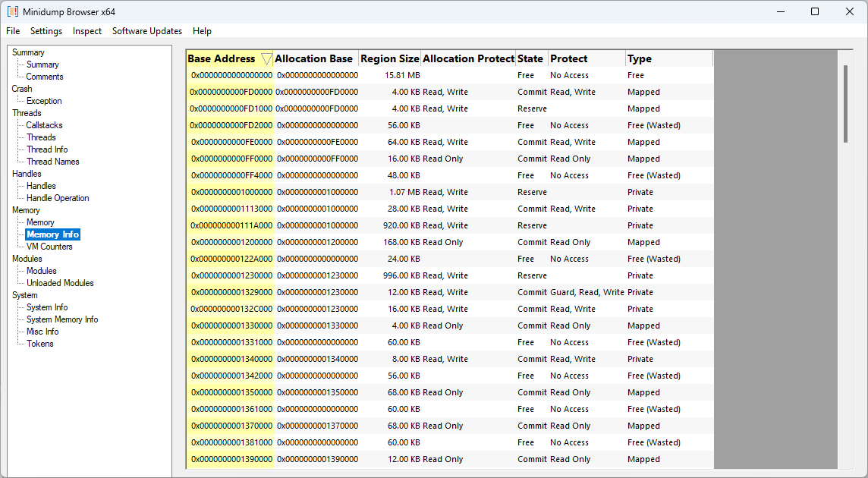The image size is (868, 478).
Task: Select base address 0x0000000000FF4000 cell
Action: pyautogui.click(x=231, y=175)
